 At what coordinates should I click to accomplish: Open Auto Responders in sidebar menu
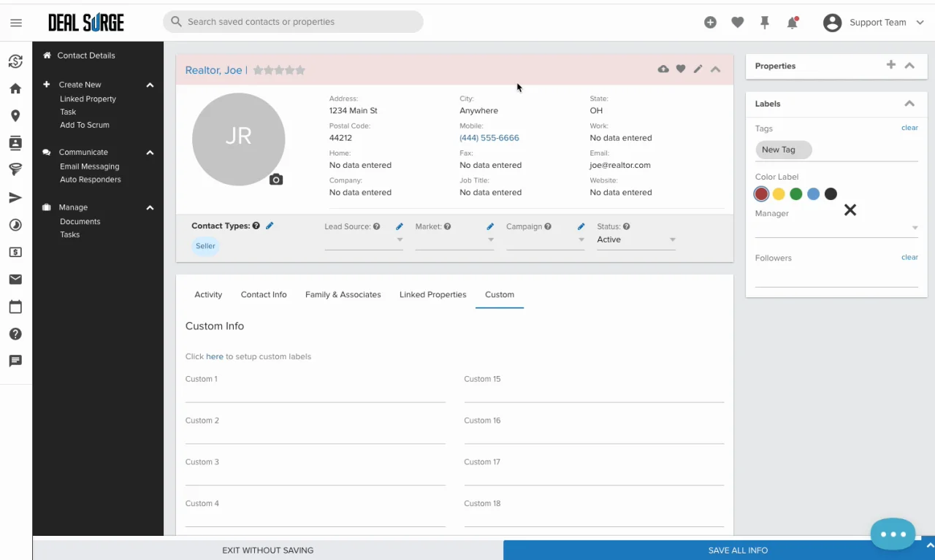pos(91,180)
